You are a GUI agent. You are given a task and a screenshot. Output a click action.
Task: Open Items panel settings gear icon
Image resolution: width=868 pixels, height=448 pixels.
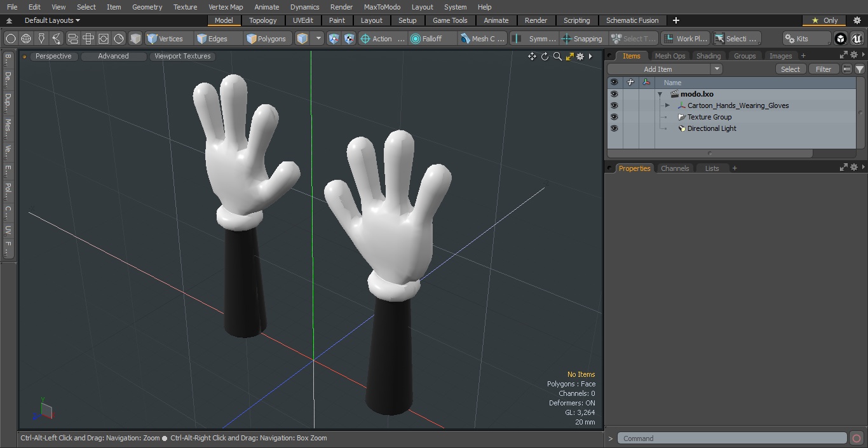[854, 56]
